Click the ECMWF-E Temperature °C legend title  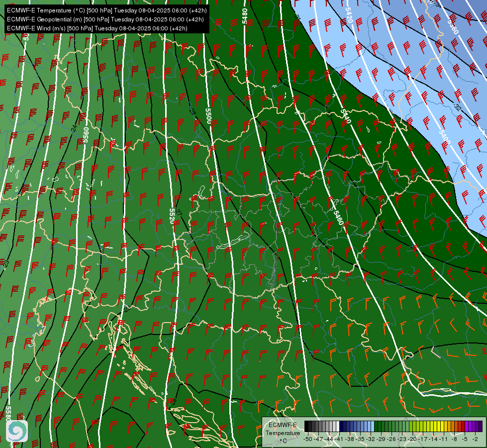(x=283, y=433)
